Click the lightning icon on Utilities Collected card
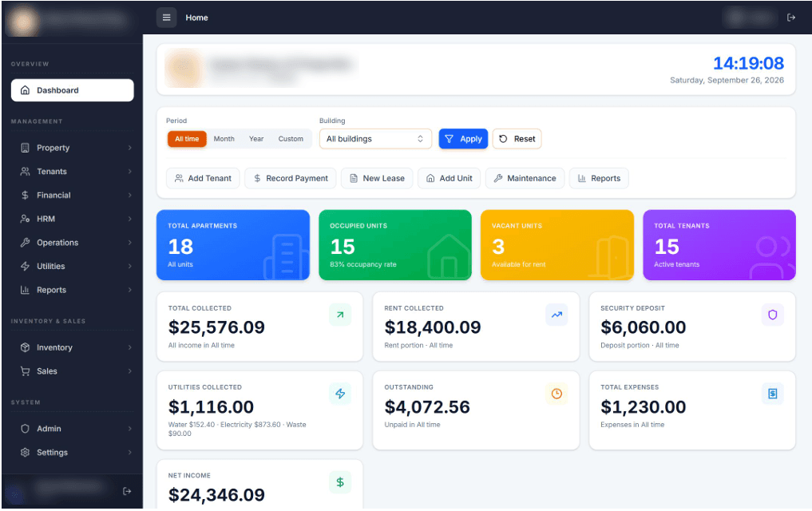Viewport: 812px width, 511px height. [339, 394]
